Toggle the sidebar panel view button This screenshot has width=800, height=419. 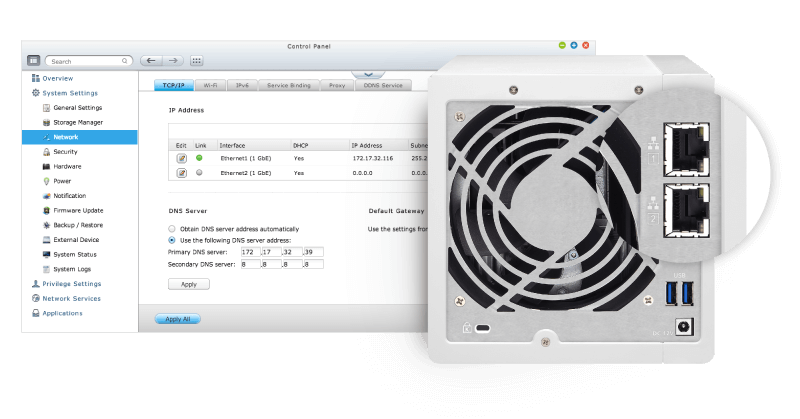33,61
